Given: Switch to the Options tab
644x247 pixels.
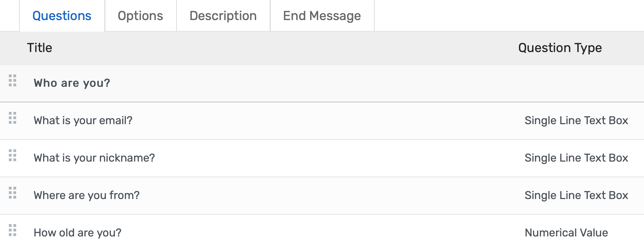Looking at the screenshot, I should [140, 15].
